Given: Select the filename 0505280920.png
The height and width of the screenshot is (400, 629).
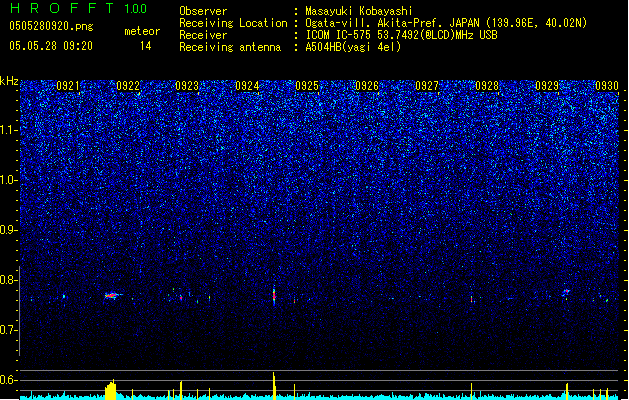Looking at the screenshot, I should [x=51, y=26].
